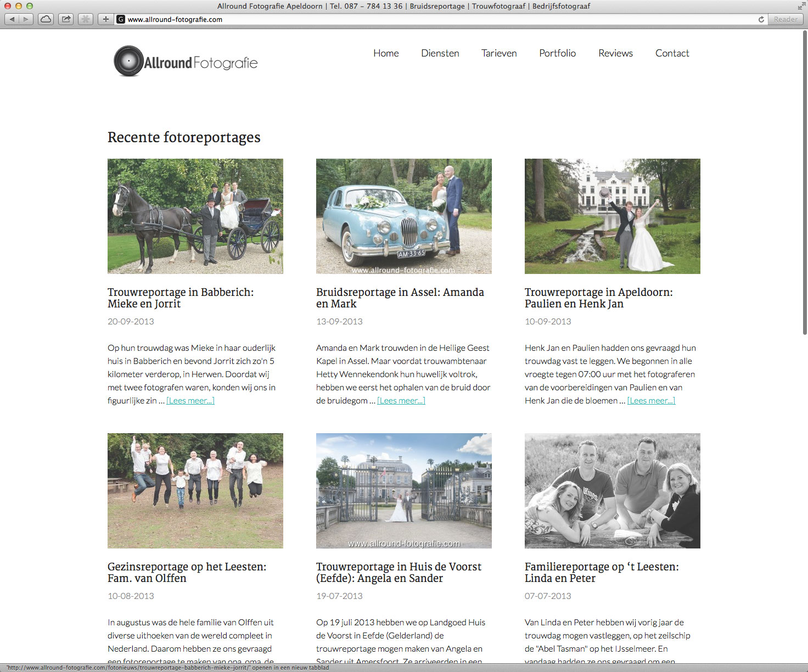Click the Allround Fotografie camera lens logo
Viewport: 808px width, 672px height.
(x=128, y=60)
